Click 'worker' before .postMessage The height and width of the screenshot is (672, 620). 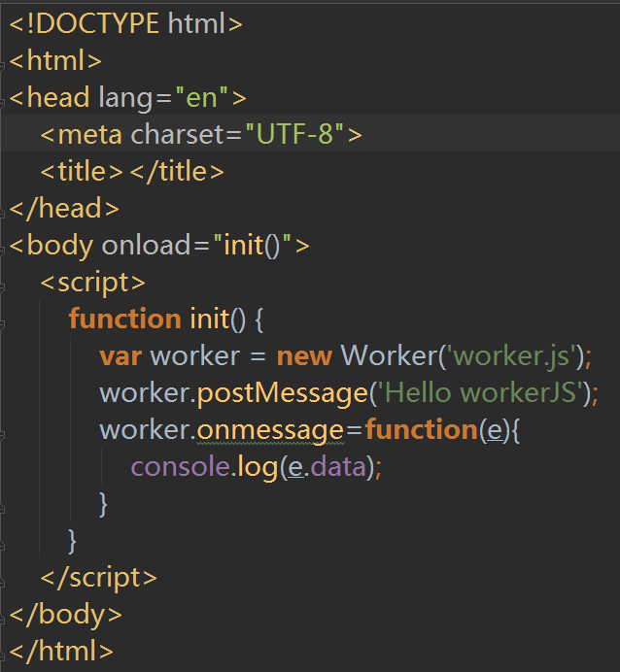pos(145,393)
